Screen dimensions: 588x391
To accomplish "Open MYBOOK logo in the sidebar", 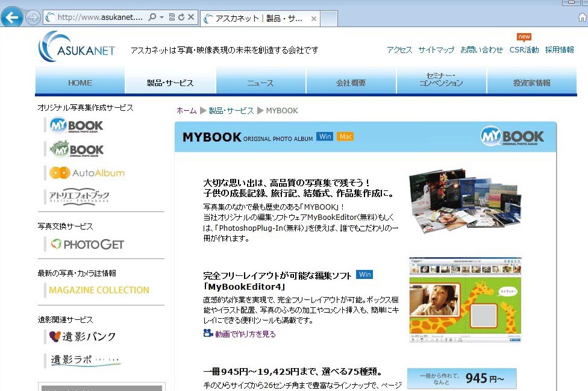I will tap(77, 125).
